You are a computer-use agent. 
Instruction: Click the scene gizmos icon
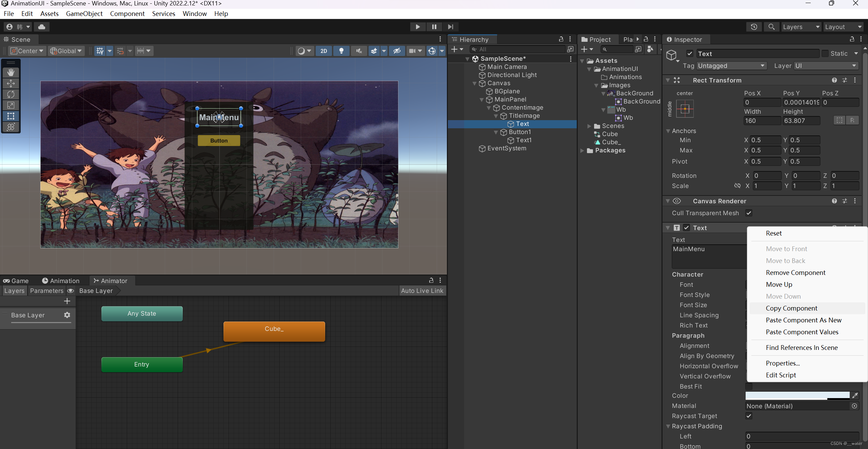[x=432, y=51]
